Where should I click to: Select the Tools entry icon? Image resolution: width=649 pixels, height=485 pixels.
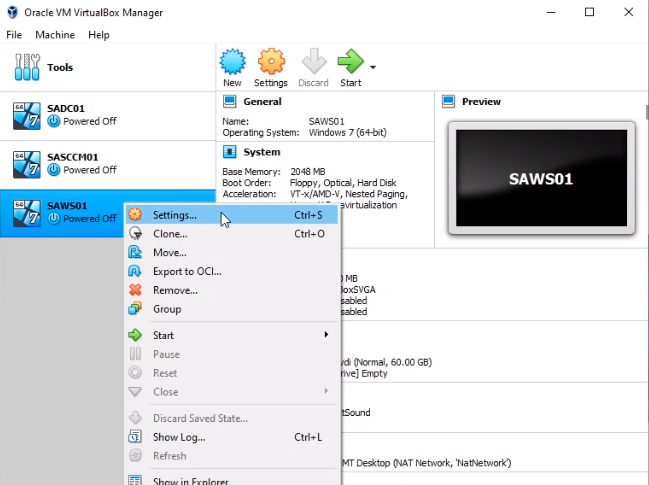tap(27, 67)
